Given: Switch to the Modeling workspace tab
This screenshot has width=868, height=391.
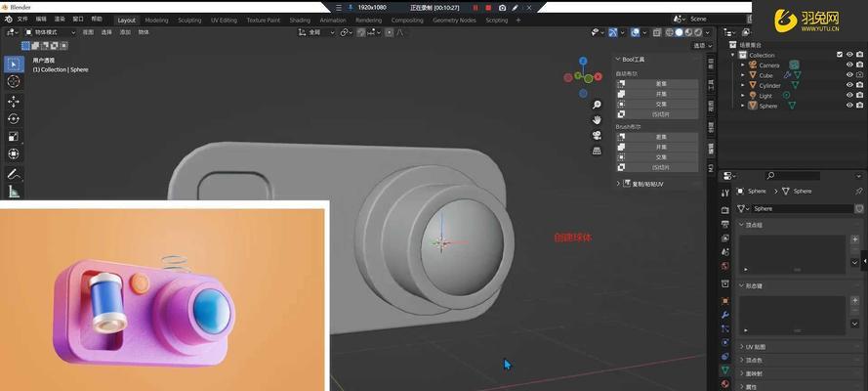Looking at the screenshot, I should tap(156, 20).
